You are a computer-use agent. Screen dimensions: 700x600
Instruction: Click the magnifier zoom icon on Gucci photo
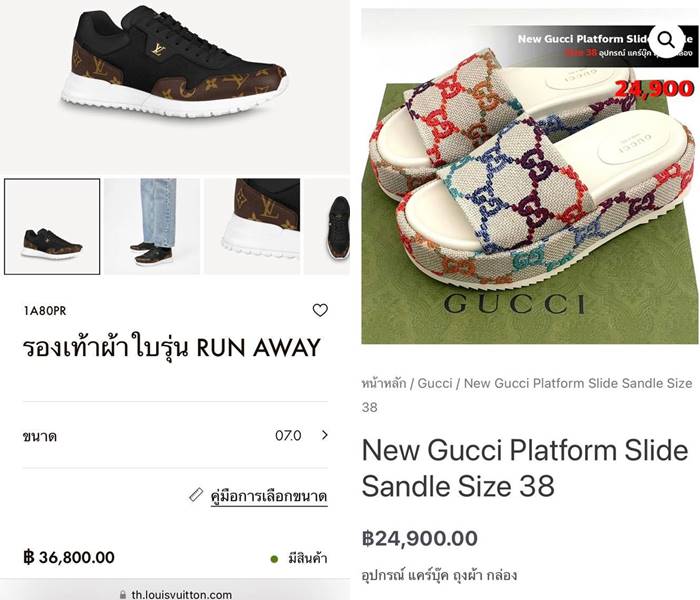pos(665,40)
